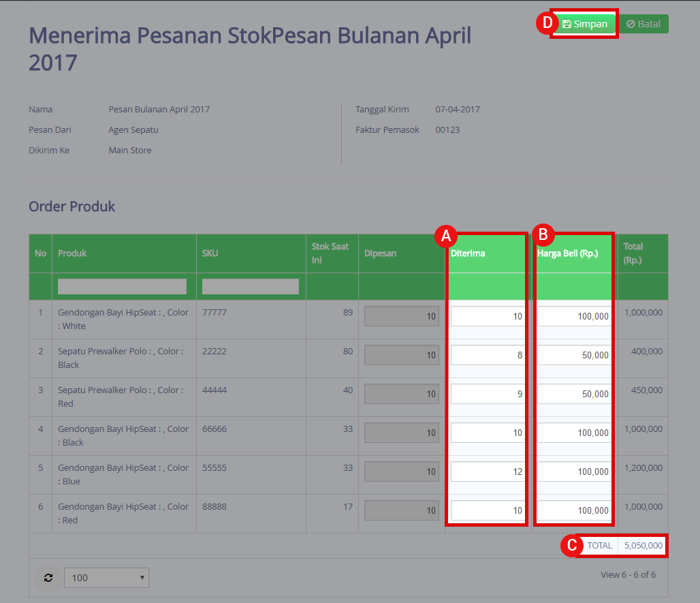
Task: Click row total 400,000
Action: [647, 351]
